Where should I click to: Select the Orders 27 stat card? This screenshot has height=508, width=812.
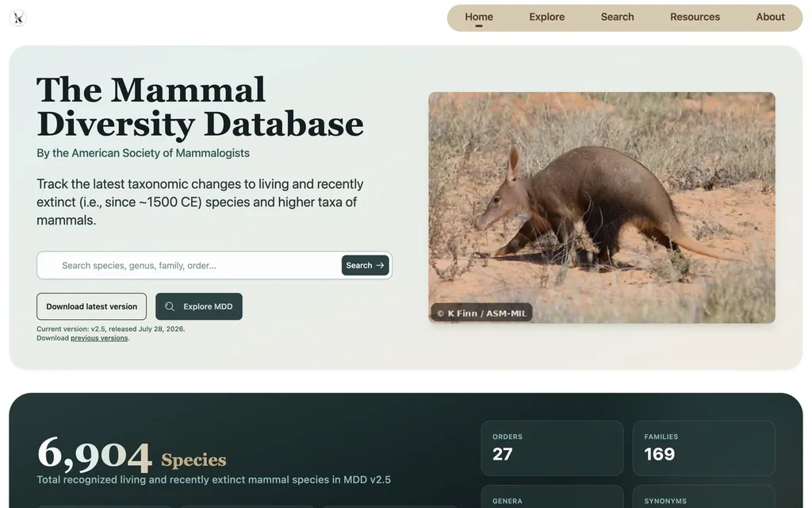552,448
